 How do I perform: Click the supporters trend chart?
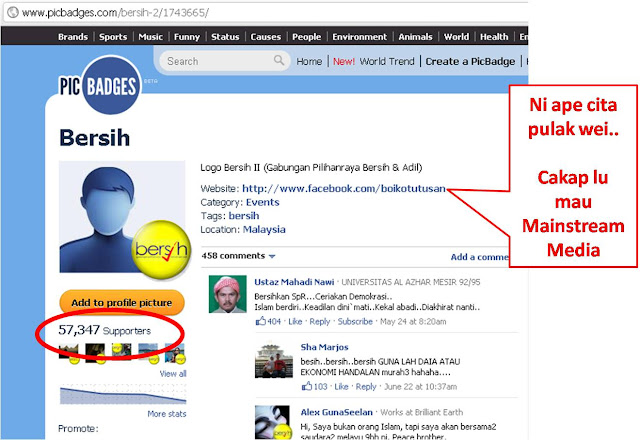pos(123,394)
